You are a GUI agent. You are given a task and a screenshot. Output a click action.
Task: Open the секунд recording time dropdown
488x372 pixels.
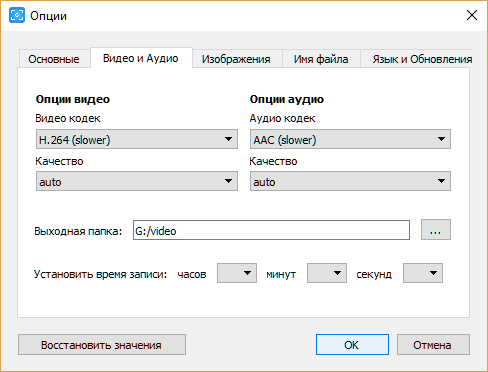[423, 273]
